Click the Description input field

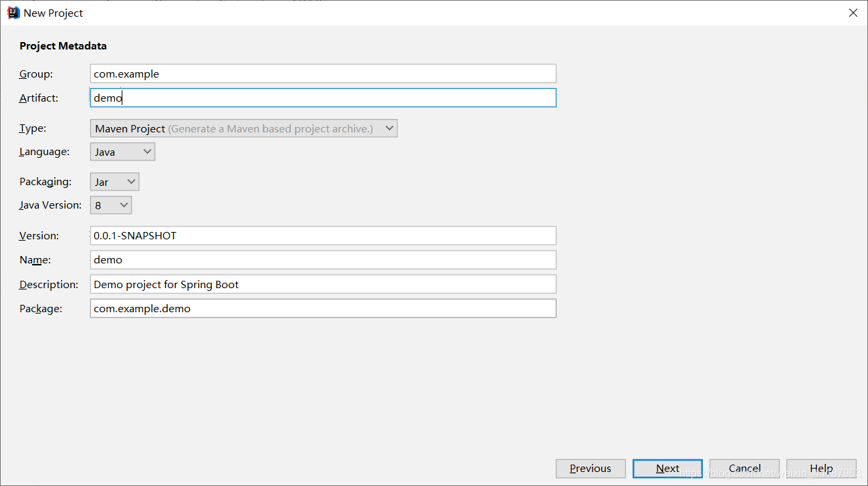323,284
